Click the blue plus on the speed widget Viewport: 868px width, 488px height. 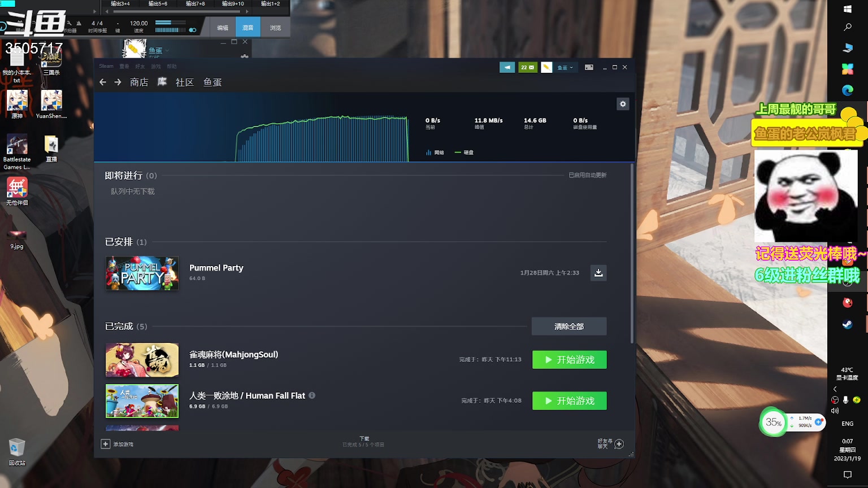(818, 422)
